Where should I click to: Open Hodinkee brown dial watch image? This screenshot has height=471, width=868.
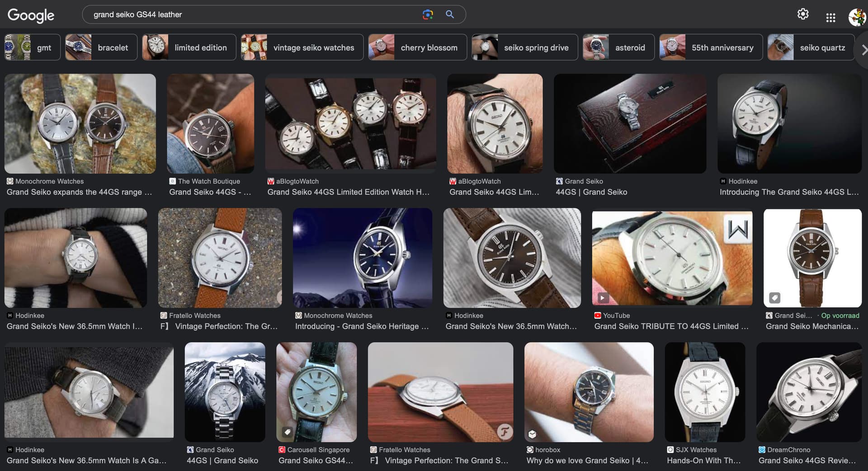click(512, 258)
